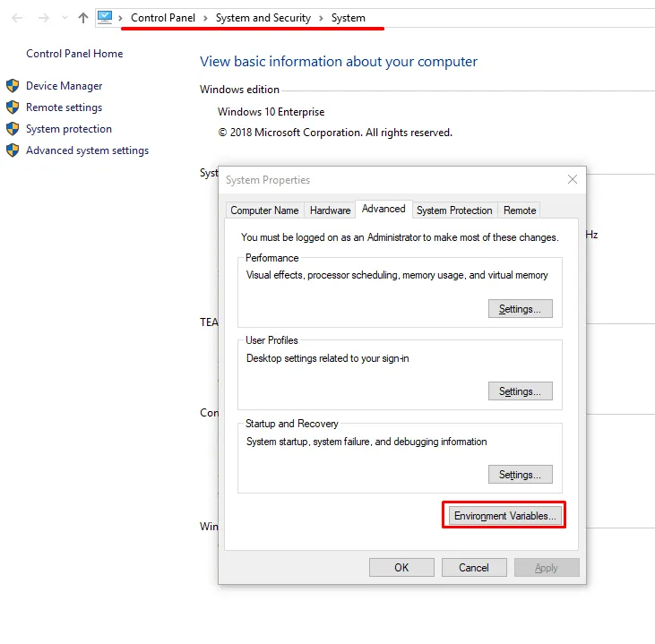Click the Microsoft Corporation copyright line
This screenshot has height=644, width=655.
point(335,133)
